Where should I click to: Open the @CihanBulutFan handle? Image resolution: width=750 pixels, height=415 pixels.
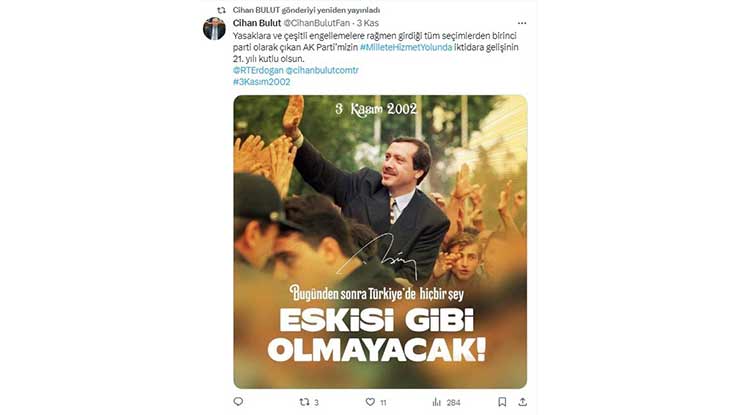click(x=317, y=23)
